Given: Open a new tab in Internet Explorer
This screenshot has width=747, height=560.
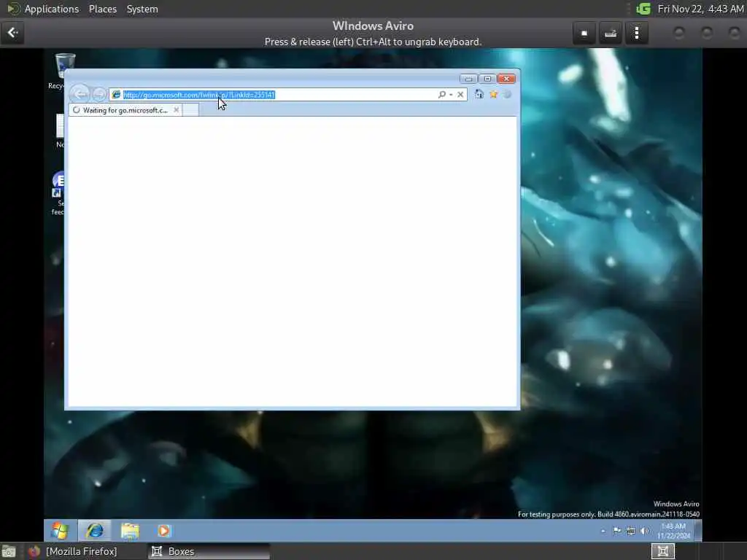Looking at the screenshot, I should point(190,110).
